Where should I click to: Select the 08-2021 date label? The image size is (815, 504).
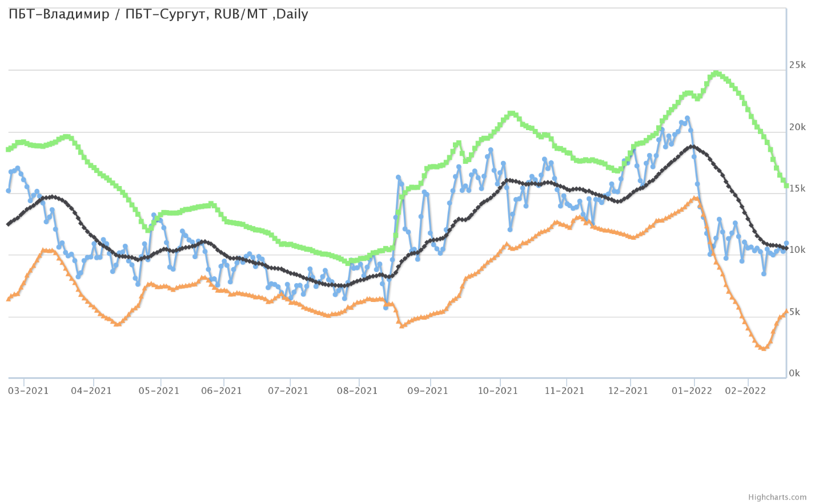click(x=358, y=390)
